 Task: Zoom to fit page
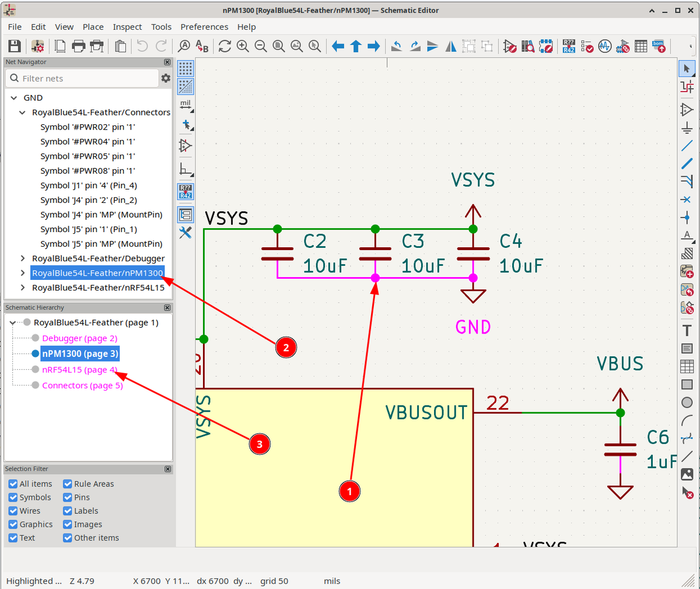[x=279, y=46]
